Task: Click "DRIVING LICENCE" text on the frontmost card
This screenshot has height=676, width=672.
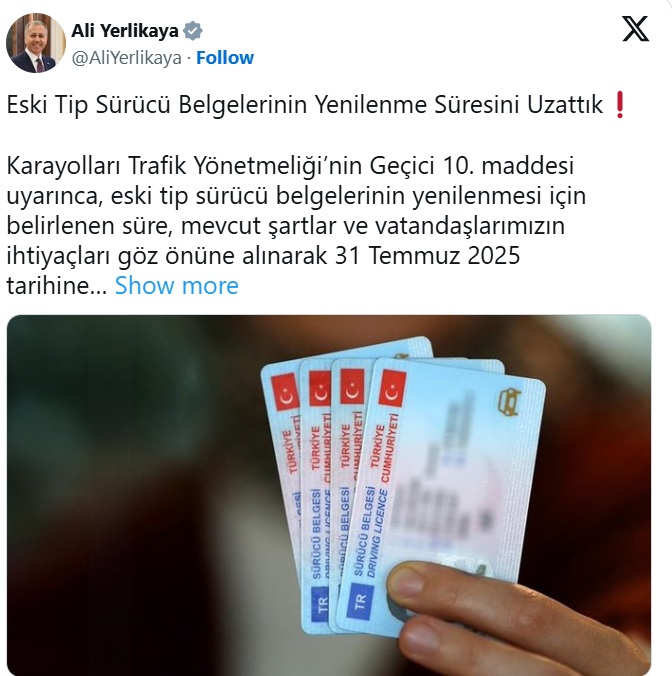Action: 378,533
